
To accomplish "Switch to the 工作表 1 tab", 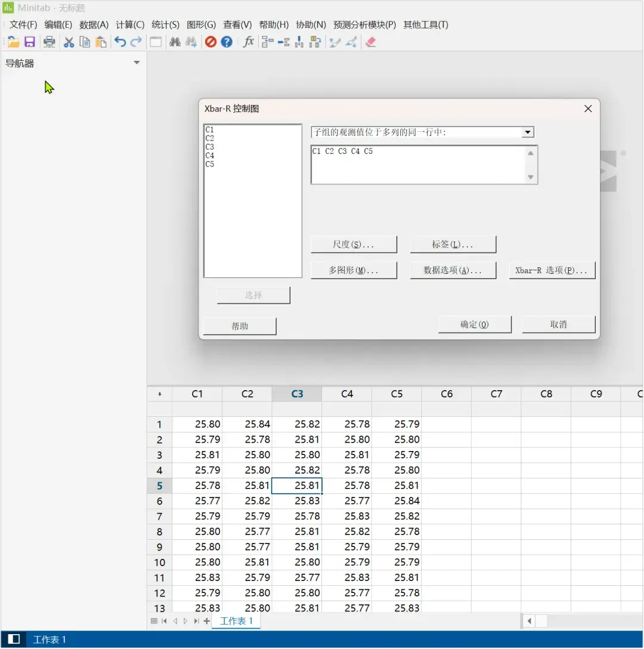I will coord(236,621).
